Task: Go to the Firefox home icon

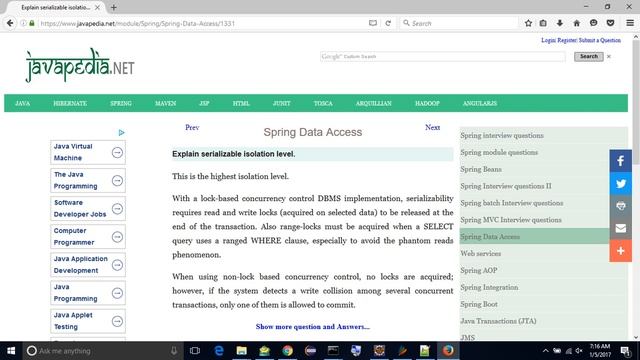Action: 576,23
